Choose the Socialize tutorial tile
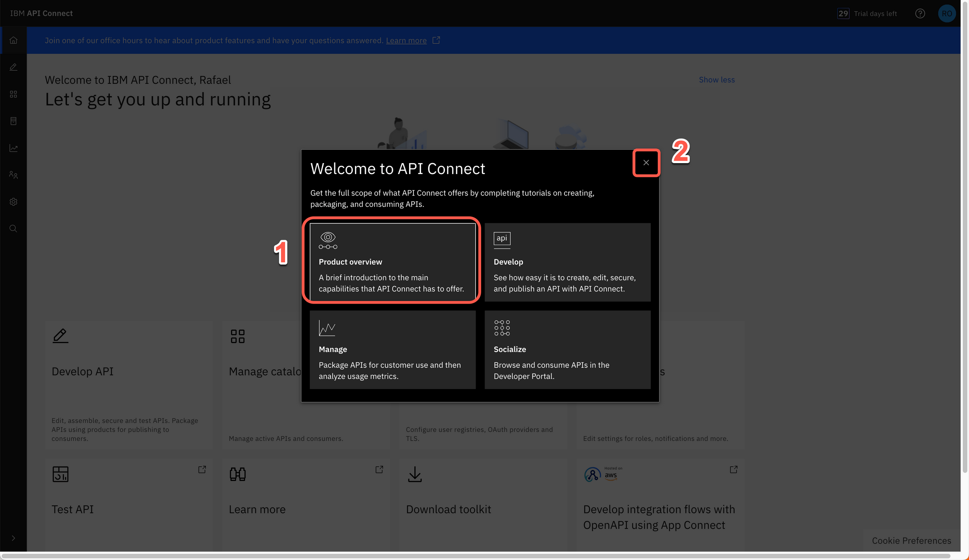Viewport: 969px width, 560px height. coord(567,349)
